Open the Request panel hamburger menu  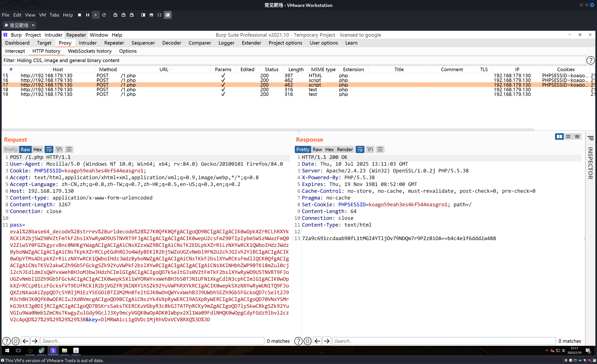tap(69, 150)
